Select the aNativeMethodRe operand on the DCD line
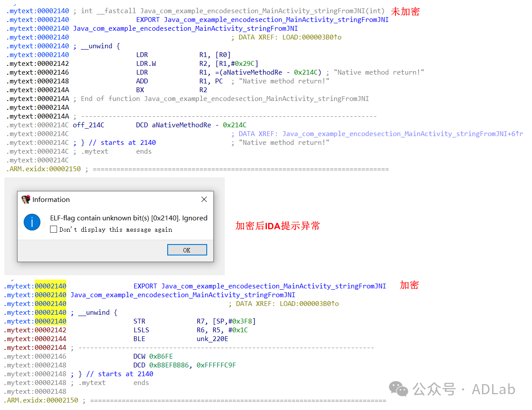This screenshot has width=532, height=410. (181, 125)
